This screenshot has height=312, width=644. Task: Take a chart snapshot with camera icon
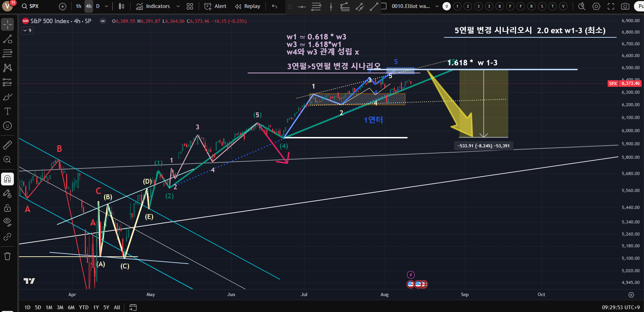pos(625,6)
